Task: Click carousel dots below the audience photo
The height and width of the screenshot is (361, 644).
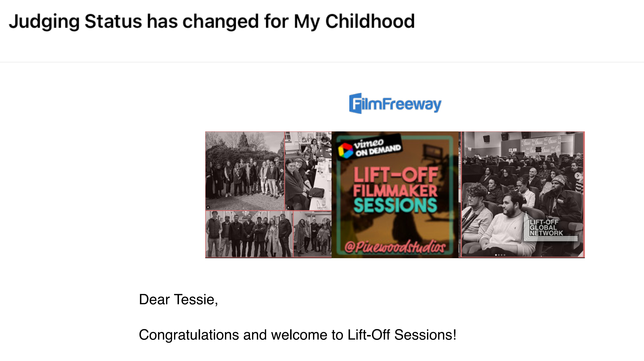Action: coord(500,255)
